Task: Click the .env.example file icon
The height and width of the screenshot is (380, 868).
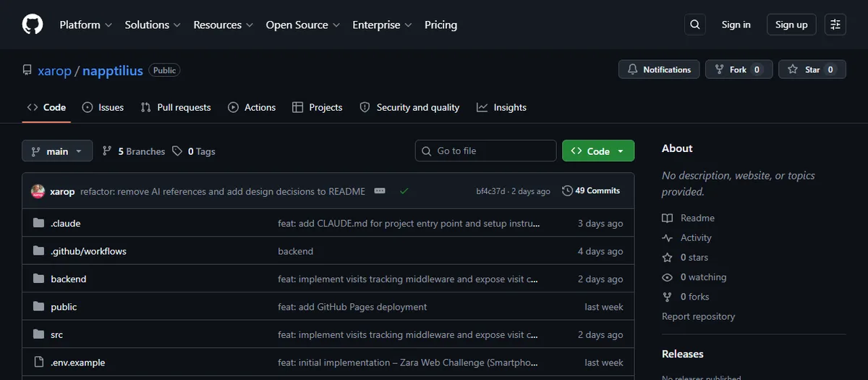Action: [39, 363]
